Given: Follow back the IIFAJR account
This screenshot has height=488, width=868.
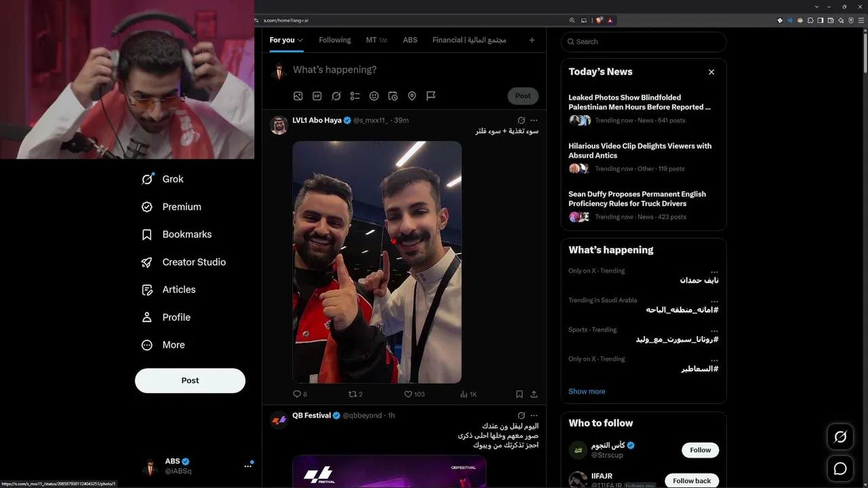Looking at the screenshot, I should [692, 481].
